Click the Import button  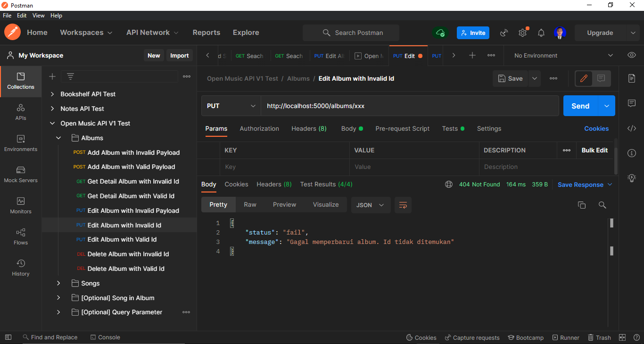(179, 55)
